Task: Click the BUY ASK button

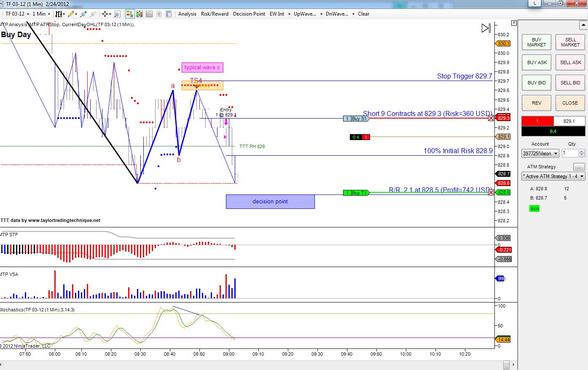Action: click(537, 62)
